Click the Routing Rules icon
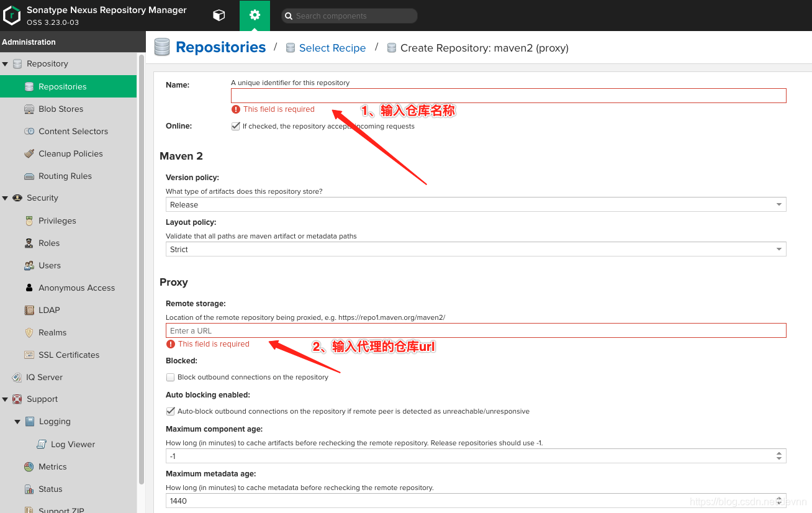 tap(29, 176)
